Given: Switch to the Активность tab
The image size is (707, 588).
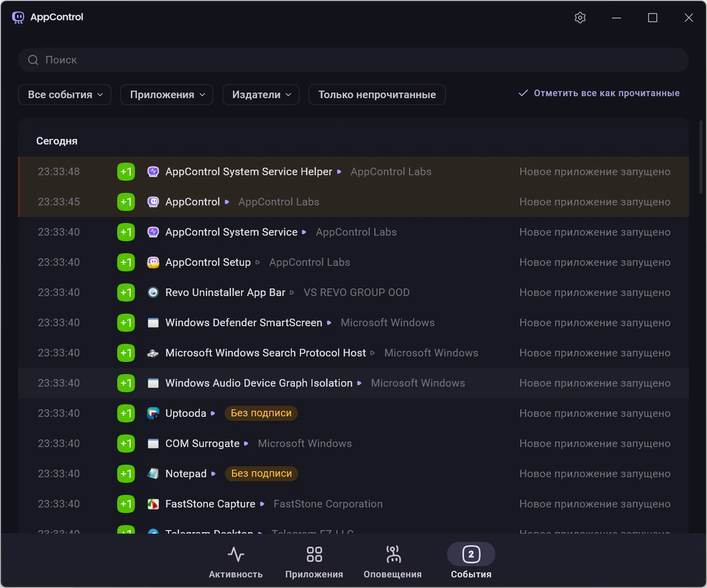Looking at the screenshot, I should click(236, 560).
